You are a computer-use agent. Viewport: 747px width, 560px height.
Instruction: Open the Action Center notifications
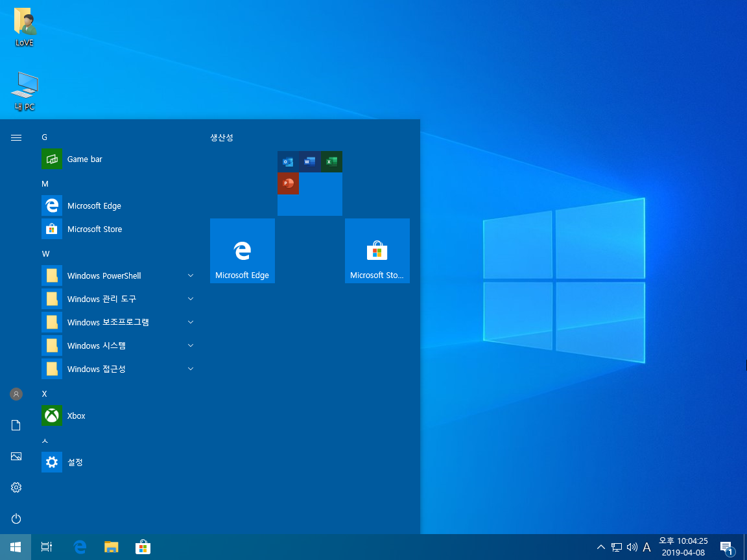pyautogui.click(x=727, y=548)
